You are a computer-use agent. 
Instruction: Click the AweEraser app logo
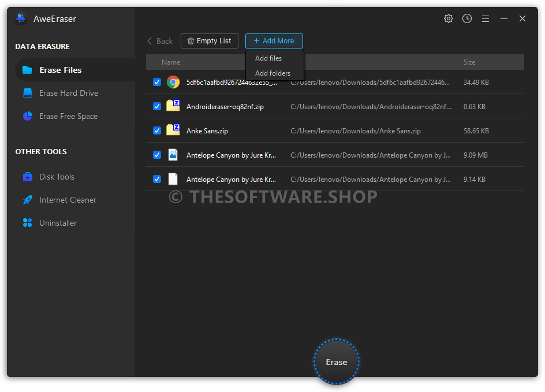tap(21, 19)
